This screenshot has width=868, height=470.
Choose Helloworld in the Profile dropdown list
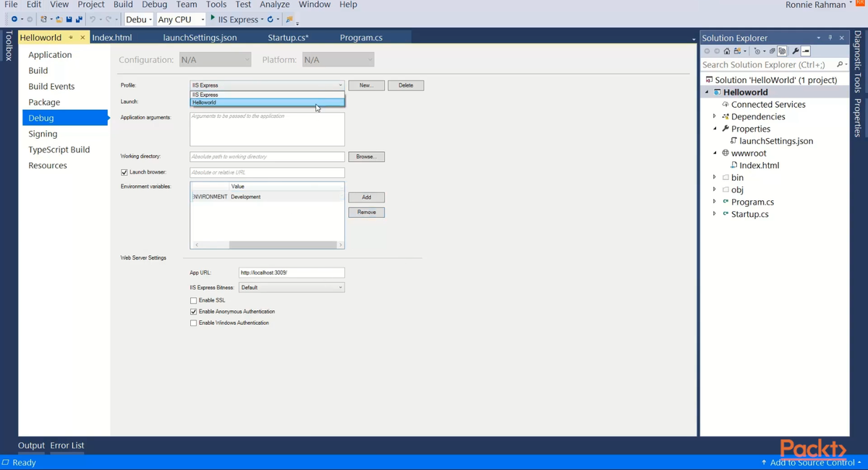tap(267, 103)
